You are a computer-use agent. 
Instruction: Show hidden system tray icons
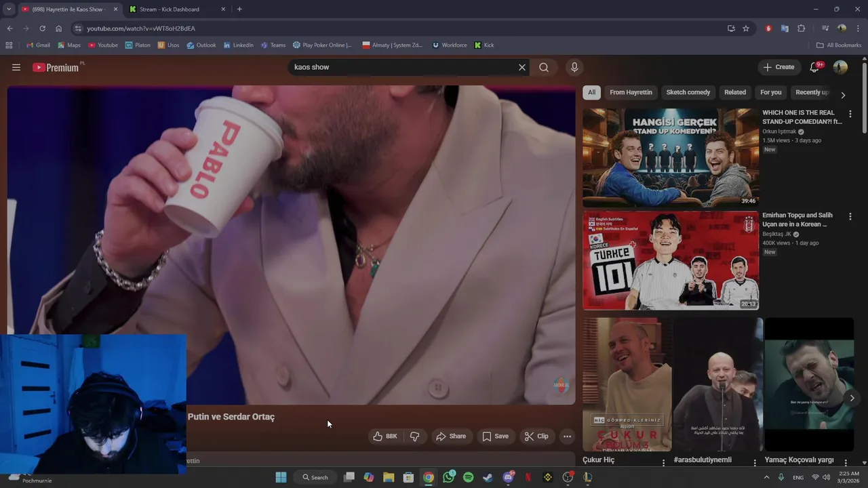[767, 477]
